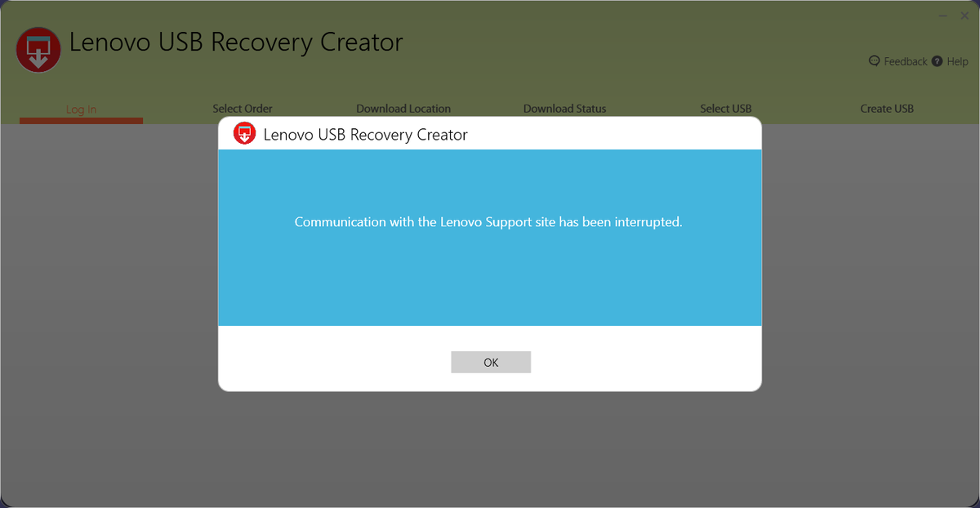Screen dimensions: 980x508
Task: Click the dialog's red recovery icon
Action: pyautogui.click(x=245, y=133)
